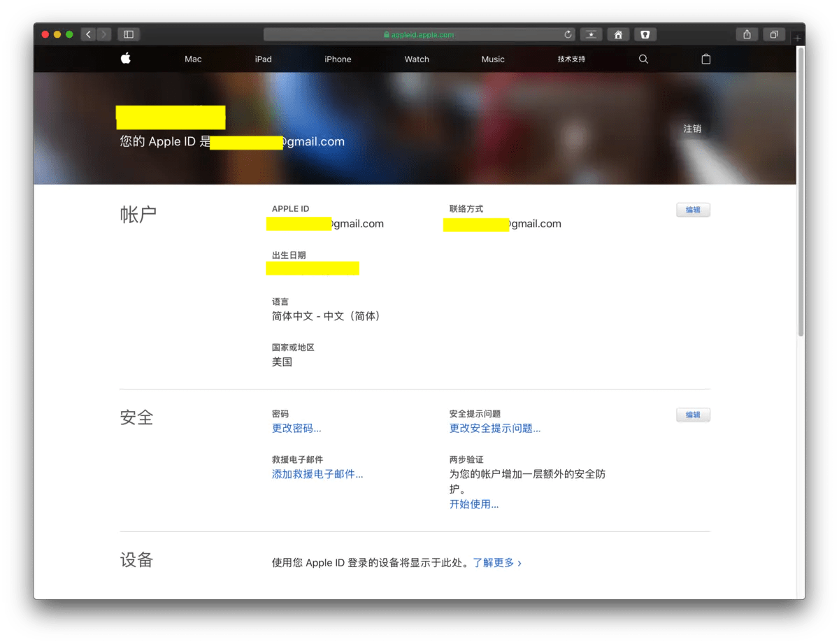Image resolution: width=839 pixels, height=644 pixels.
Task: Reload the page with refresh icon
Action: point(568,34)
